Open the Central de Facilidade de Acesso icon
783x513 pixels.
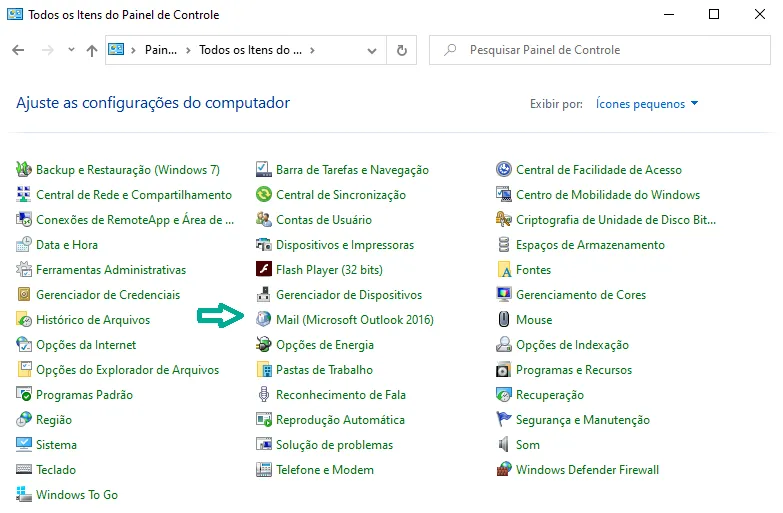coord(504,169)
